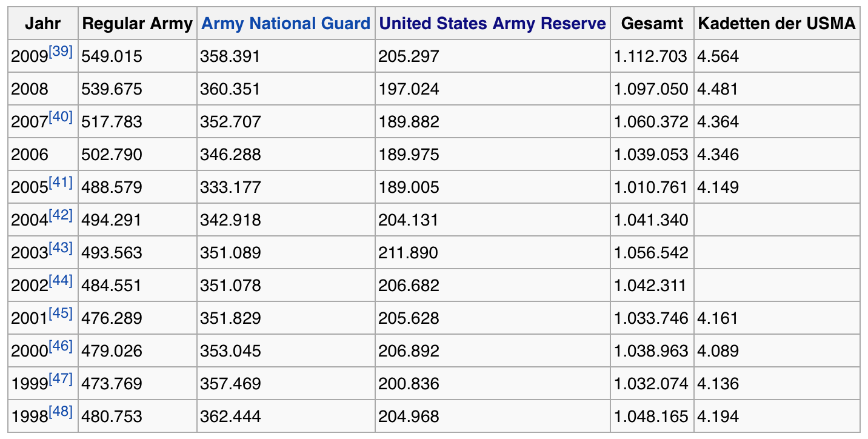The height and width of the screenshot is (439, 868).
Task: Click Gesamt value 1.056.542
Action: (x=651, y=253)
